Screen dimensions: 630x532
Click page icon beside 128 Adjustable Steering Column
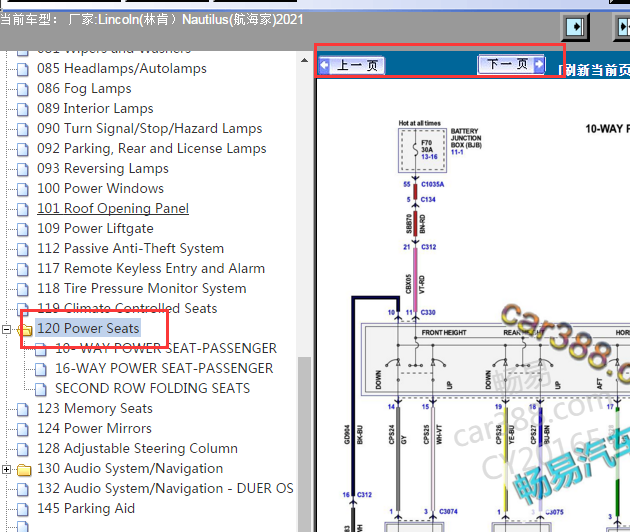(23, 449)
